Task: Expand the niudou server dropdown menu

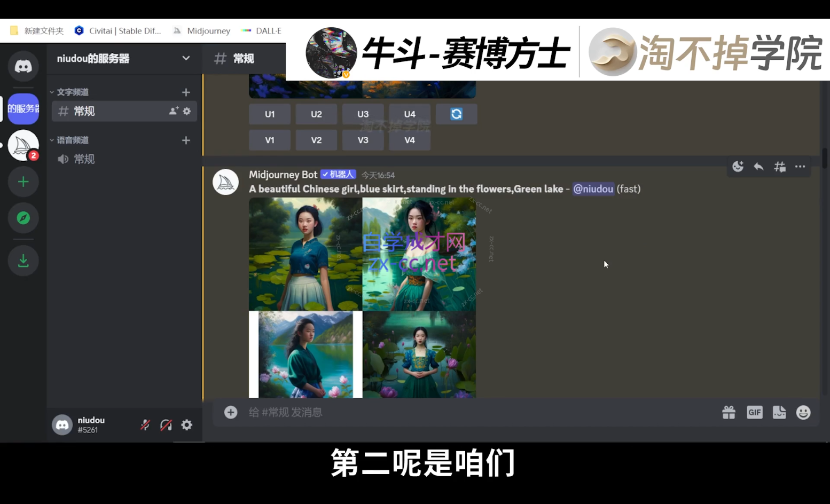Action: click(x=185, y=58)
